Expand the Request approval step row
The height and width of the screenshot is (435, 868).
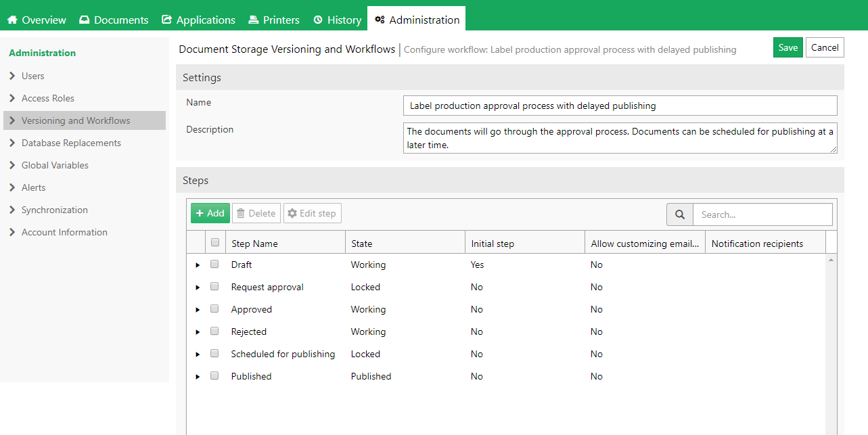198,288
